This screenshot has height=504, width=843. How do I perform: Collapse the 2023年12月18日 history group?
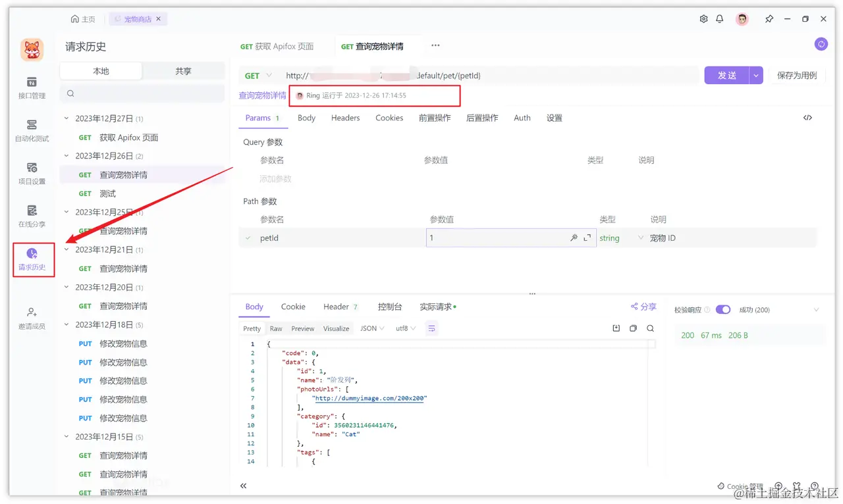coord(65,324)
